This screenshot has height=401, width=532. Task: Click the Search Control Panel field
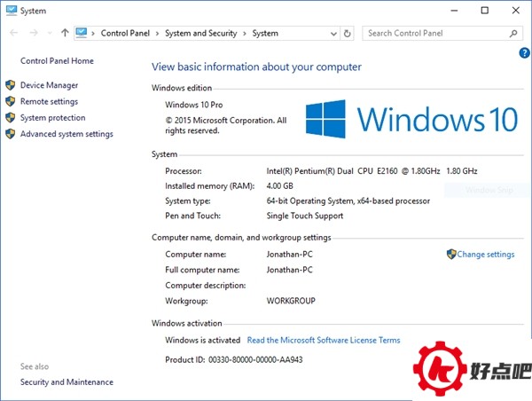(442, 34)
